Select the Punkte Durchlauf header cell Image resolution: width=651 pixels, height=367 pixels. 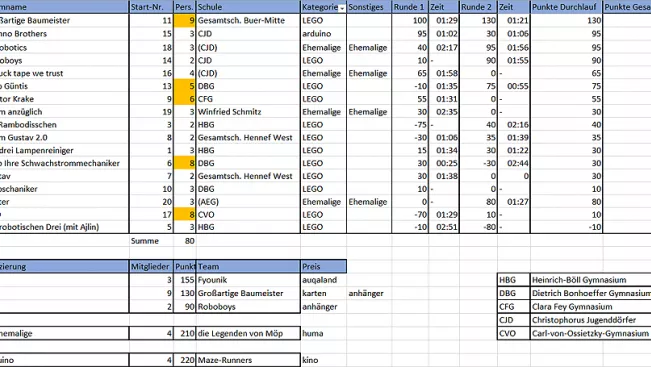(x=566, y=7)
